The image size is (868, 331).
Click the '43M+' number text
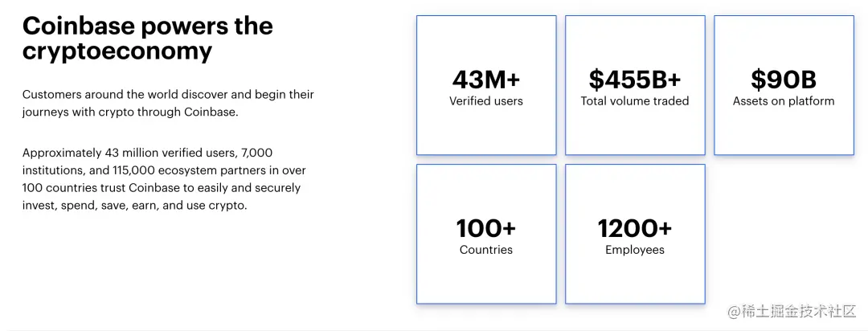[x=486, y=80]
